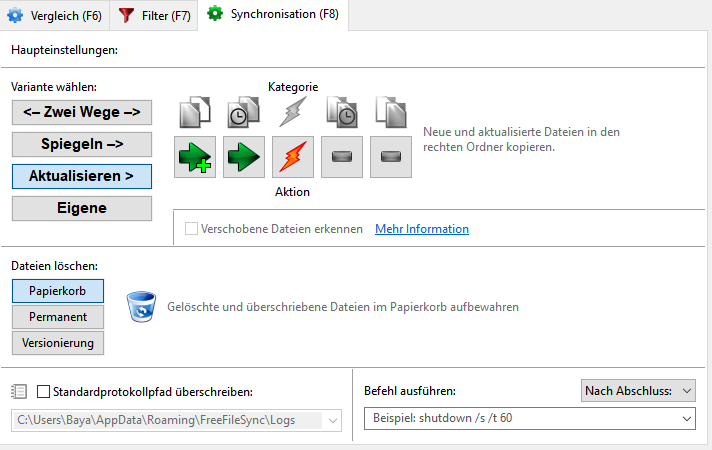Click the green gear icon on Synchronisation tab
Image resolution: width=712 pixels, height=450 pixels.
pyautogui.click(x=215, y=14)
